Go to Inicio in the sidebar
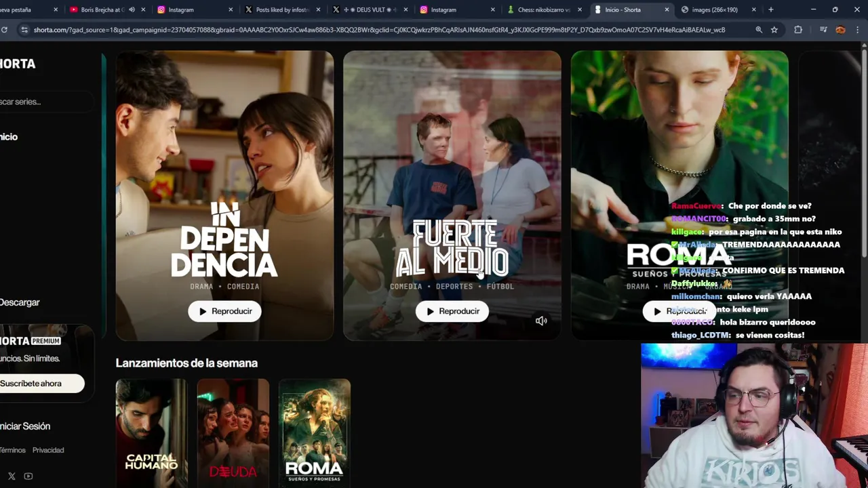This screenshot has height=488, width=868. pos(9,137)
